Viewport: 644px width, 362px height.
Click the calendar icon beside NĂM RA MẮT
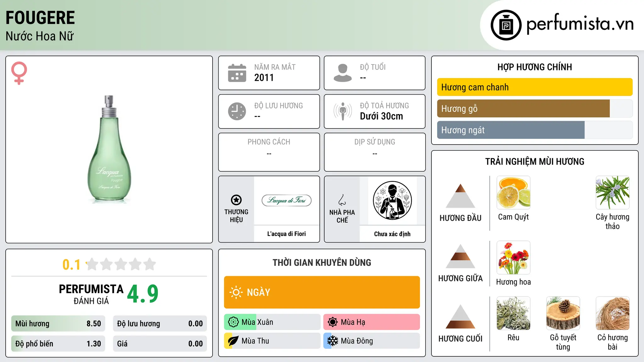(x=237, y=73)
